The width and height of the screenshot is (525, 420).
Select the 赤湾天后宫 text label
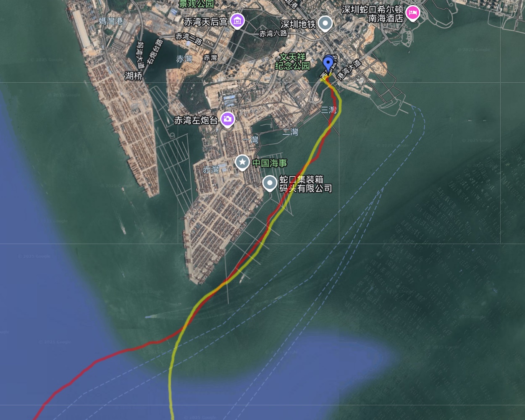206,21
